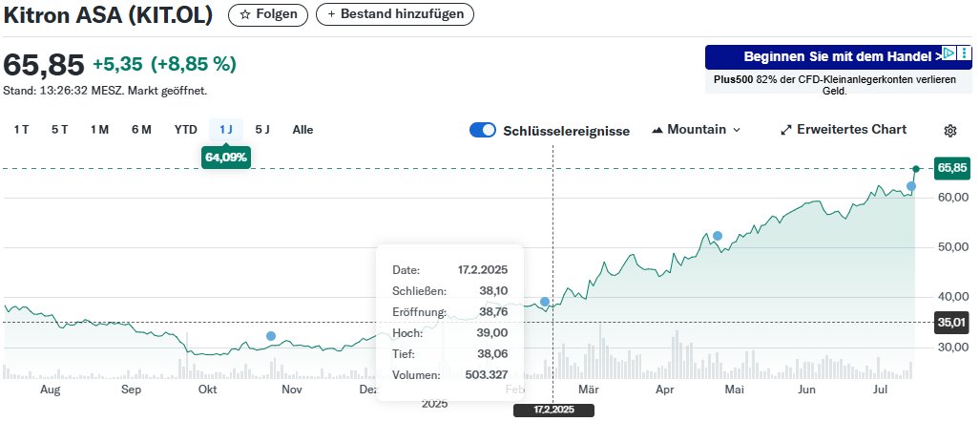Select the 5 J time range

tap(262, 130)
